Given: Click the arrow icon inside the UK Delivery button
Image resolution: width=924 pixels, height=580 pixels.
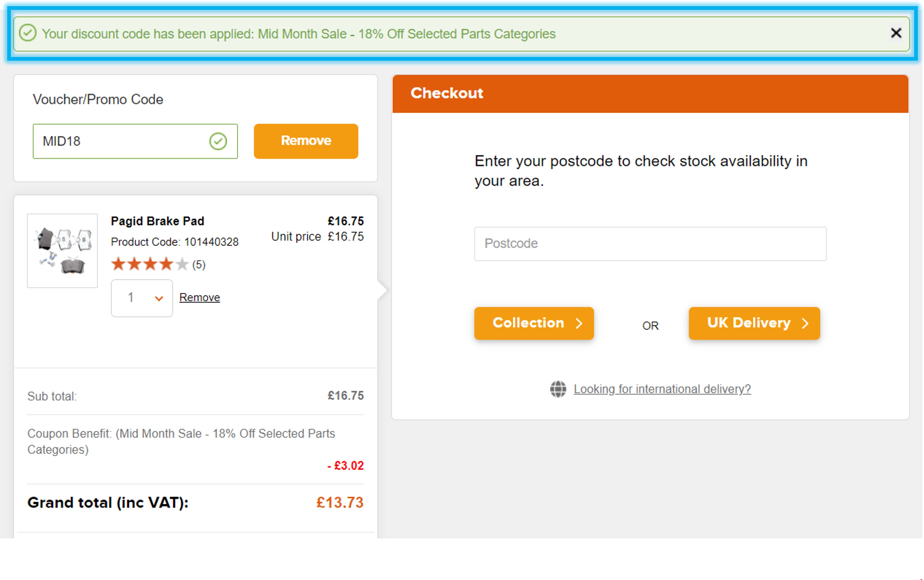Looking at the screenshot, I should point(805,323).
